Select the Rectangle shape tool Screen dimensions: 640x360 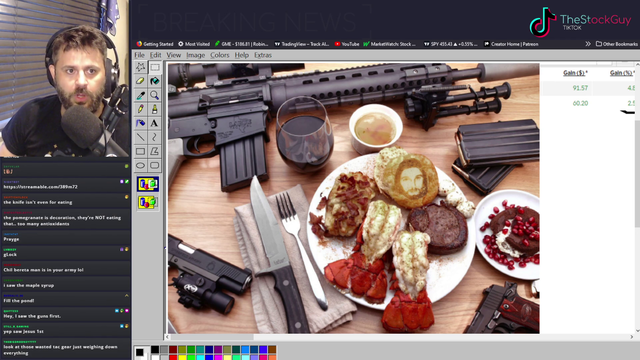point(140,151)
